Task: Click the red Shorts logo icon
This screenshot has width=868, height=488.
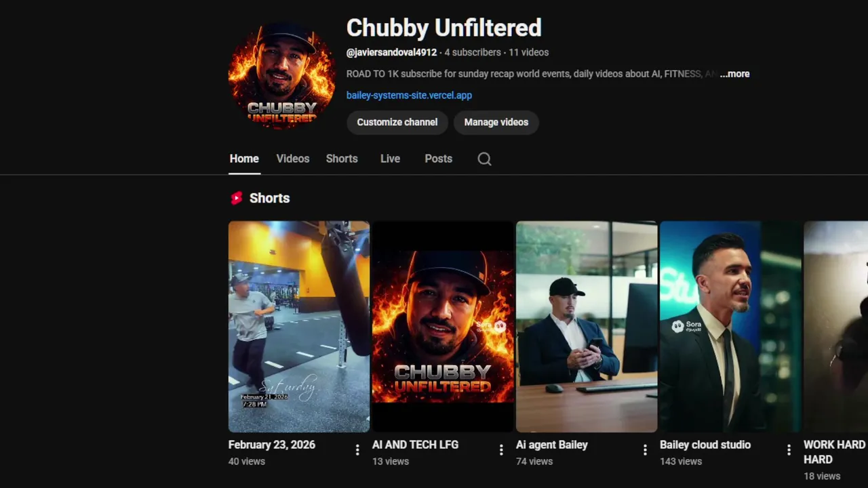Action: (236, 198)
